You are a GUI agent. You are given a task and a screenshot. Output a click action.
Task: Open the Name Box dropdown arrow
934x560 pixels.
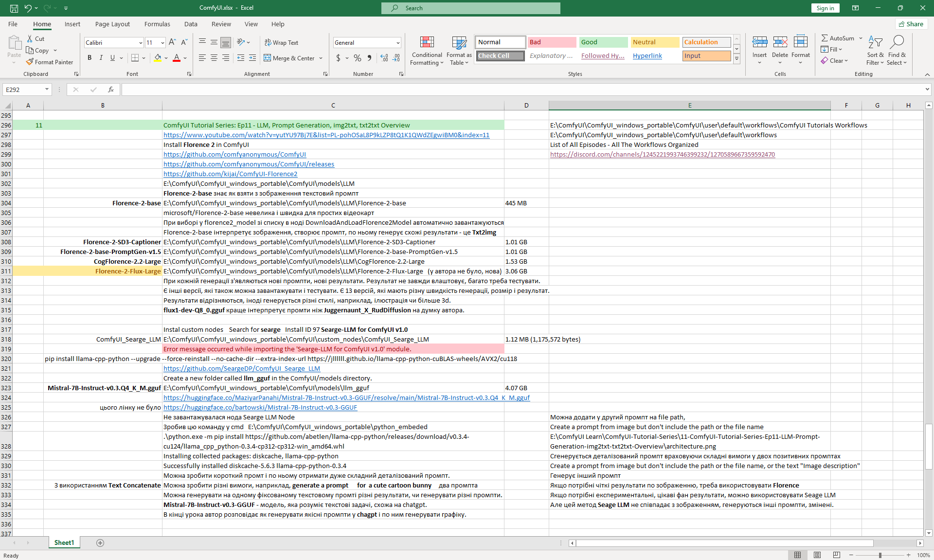[47, 90]
